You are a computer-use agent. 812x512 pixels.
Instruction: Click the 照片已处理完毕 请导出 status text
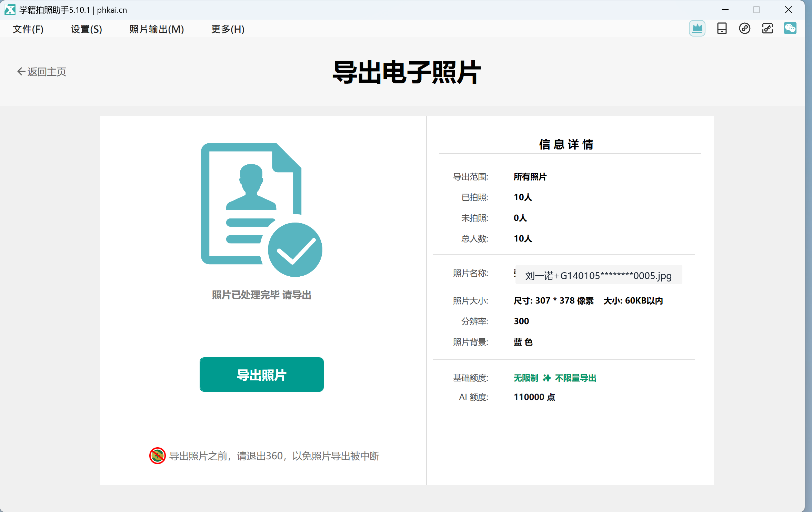tap(261, 295)
